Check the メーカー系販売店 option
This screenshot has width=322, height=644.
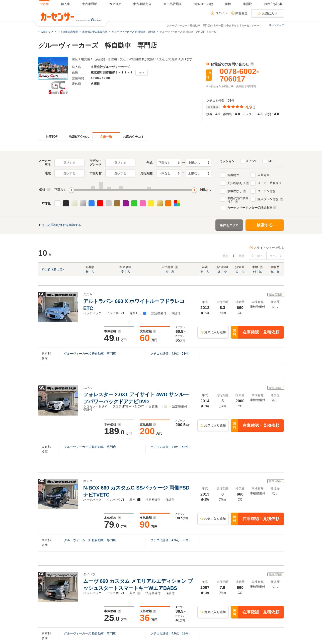click(253, 183)
